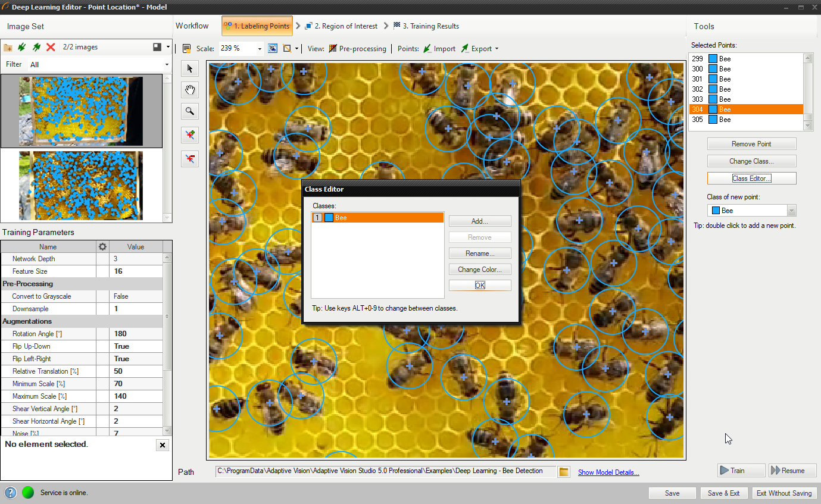Select the remove point tool
821x504 pixels.
point(190,159)
